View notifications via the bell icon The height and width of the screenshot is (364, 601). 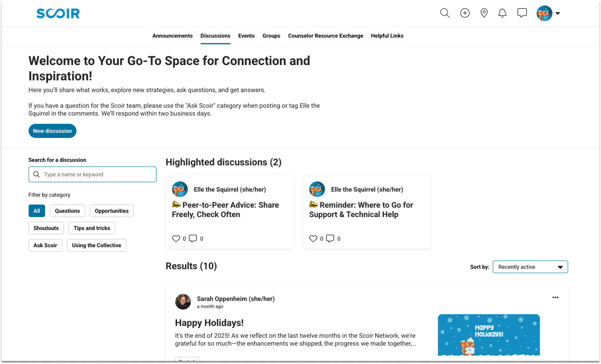[x=502, y=13]
